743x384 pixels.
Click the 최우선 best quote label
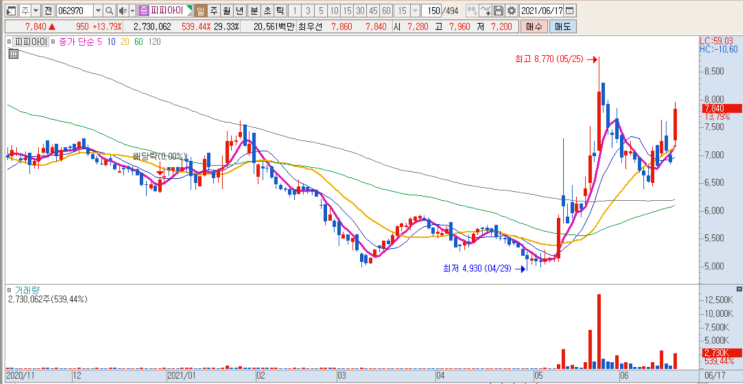tap(309, 27)
